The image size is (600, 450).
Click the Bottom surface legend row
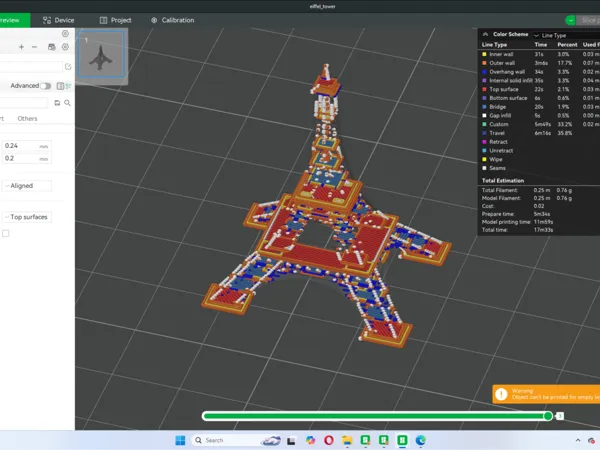540,98
